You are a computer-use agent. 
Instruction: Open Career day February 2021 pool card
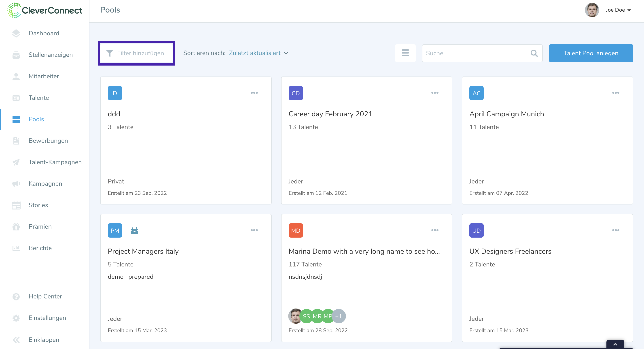coord(330,114)
